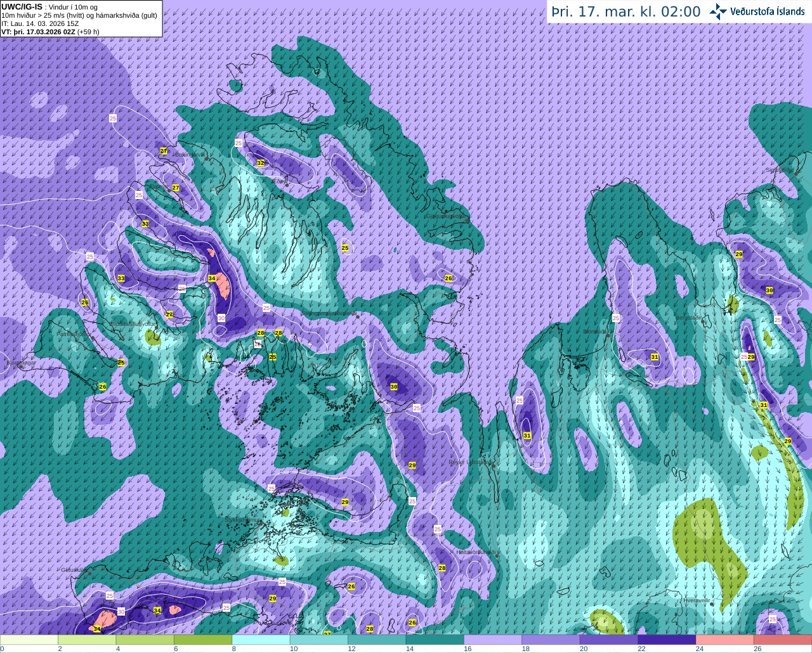812x653 pixels.
Task: Click the yellow 29 marker left of Reykir í Hrútafirði
Action: 412,465
